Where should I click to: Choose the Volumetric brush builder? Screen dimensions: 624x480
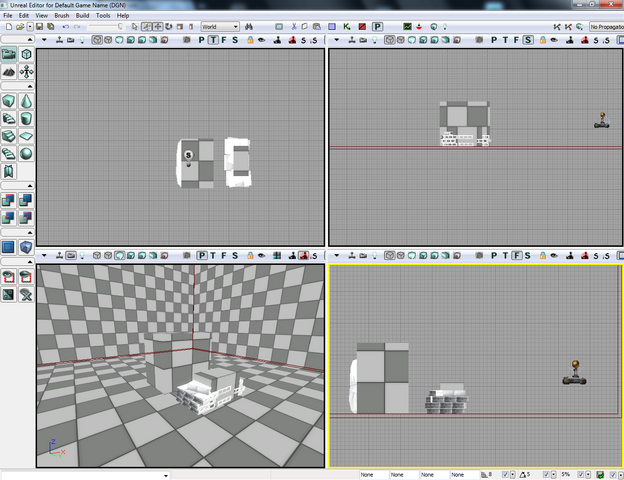point(9,171)
